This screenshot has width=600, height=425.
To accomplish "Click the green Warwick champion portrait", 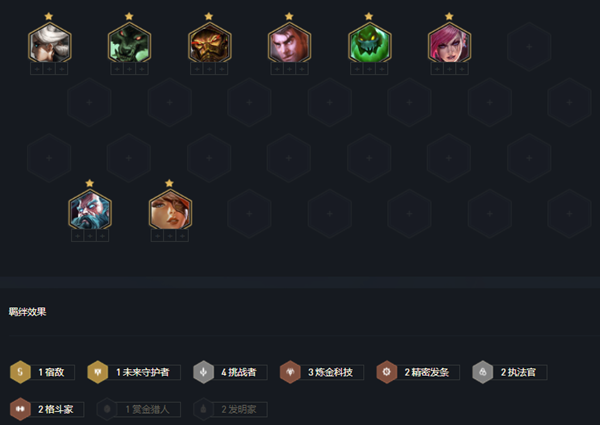I will pos(129,43).
